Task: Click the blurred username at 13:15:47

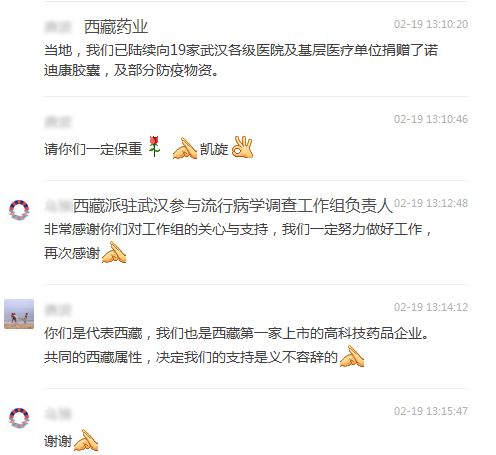Action: 58,414
